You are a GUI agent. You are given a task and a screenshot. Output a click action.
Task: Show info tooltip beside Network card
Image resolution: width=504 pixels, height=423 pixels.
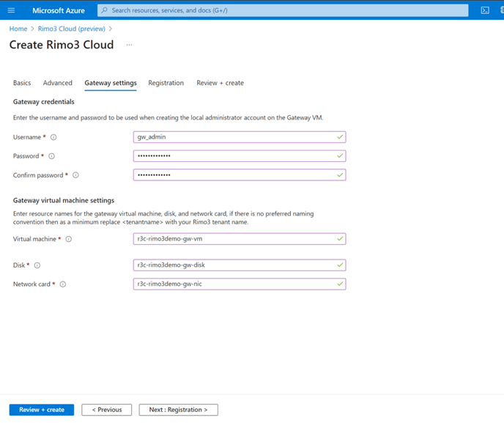(x=63, y=284)
